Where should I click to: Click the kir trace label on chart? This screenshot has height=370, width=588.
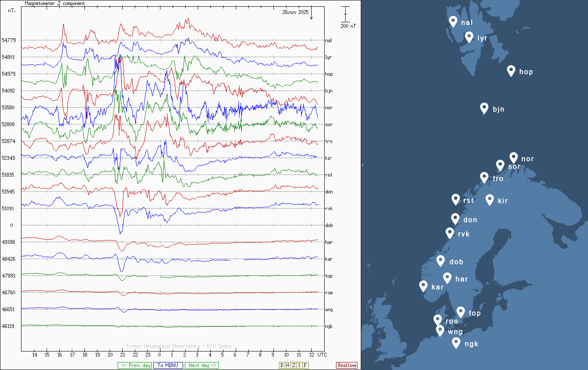(x=328, y=158)
